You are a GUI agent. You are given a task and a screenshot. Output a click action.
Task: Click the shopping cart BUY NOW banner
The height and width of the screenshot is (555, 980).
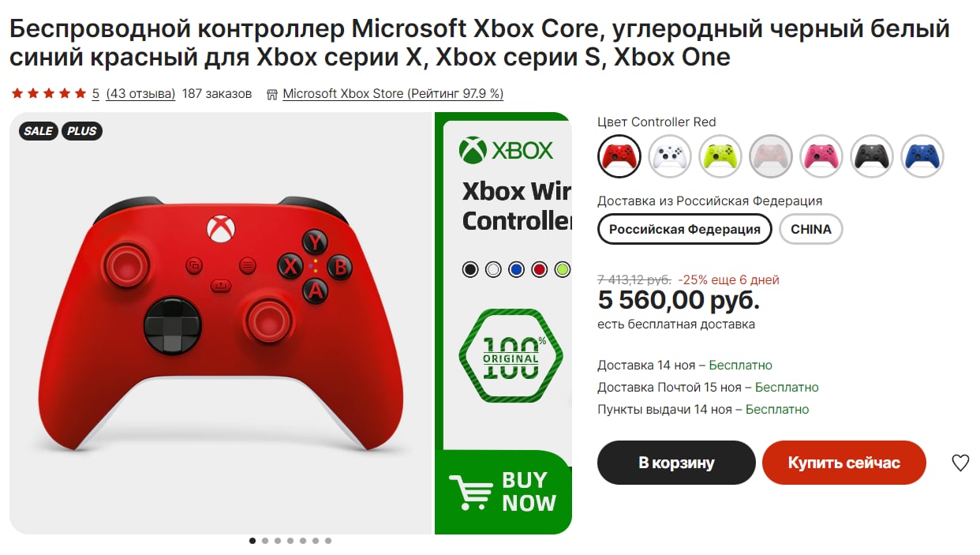503,492
